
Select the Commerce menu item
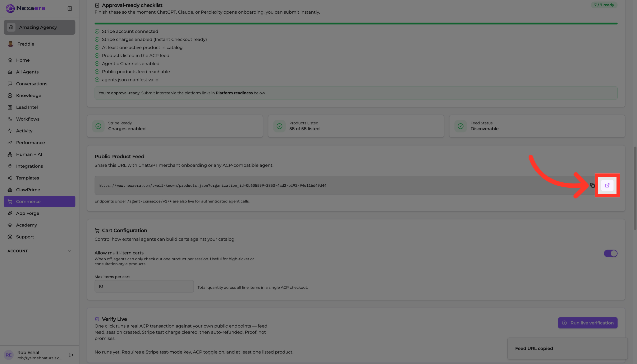(40, 201)
